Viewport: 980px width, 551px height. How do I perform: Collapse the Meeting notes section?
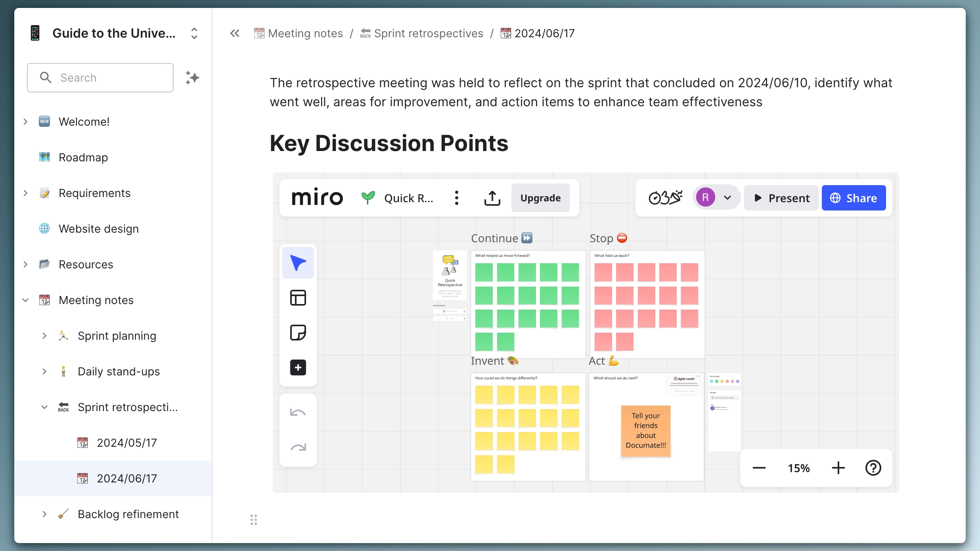(25, 300)
